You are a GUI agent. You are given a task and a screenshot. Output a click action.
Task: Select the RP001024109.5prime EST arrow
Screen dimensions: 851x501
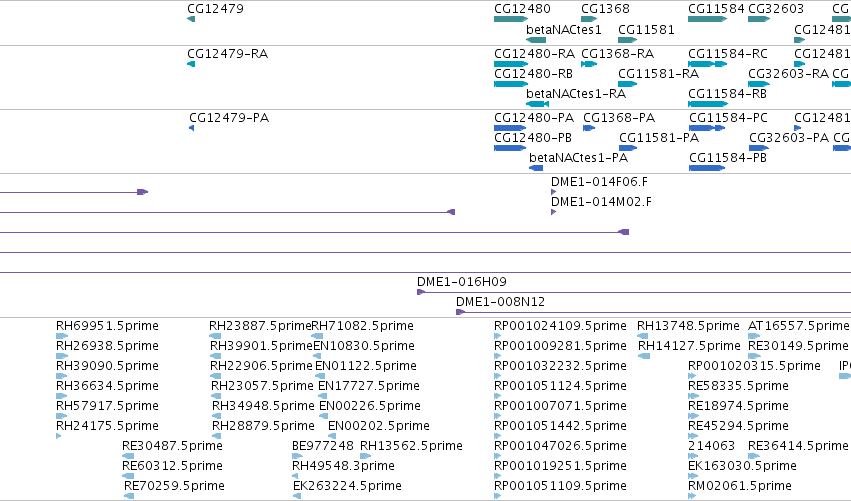498,337
